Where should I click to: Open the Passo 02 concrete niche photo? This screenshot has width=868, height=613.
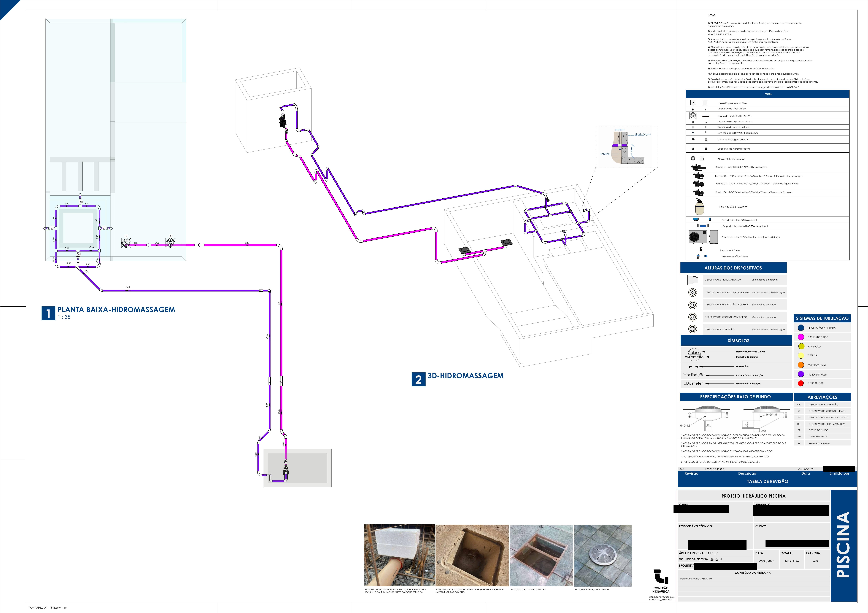(472, 555)
